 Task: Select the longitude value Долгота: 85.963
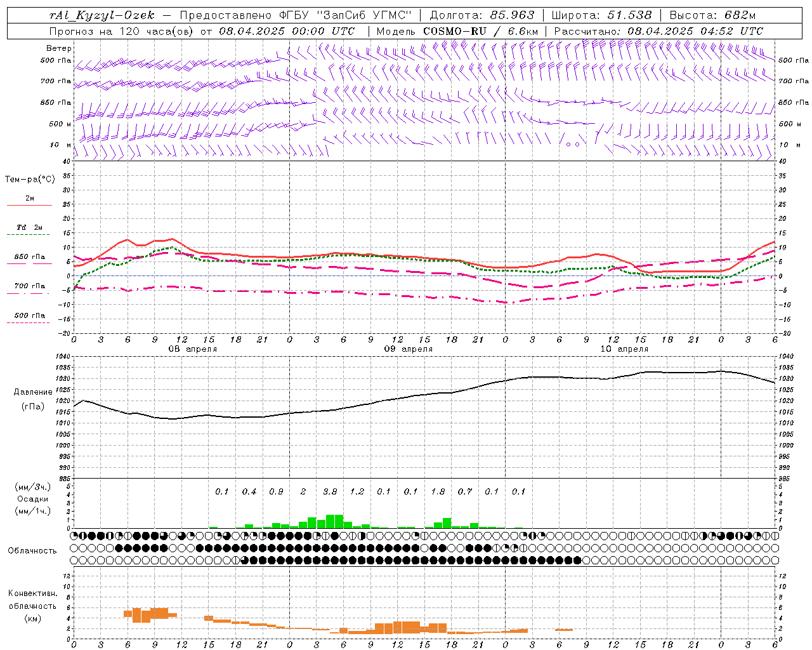coord(482,15)
